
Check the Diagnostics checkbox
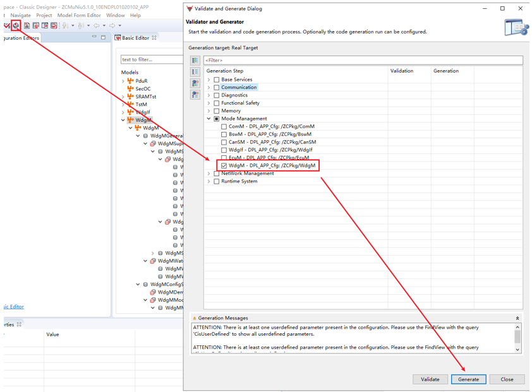tap(217, 95)
